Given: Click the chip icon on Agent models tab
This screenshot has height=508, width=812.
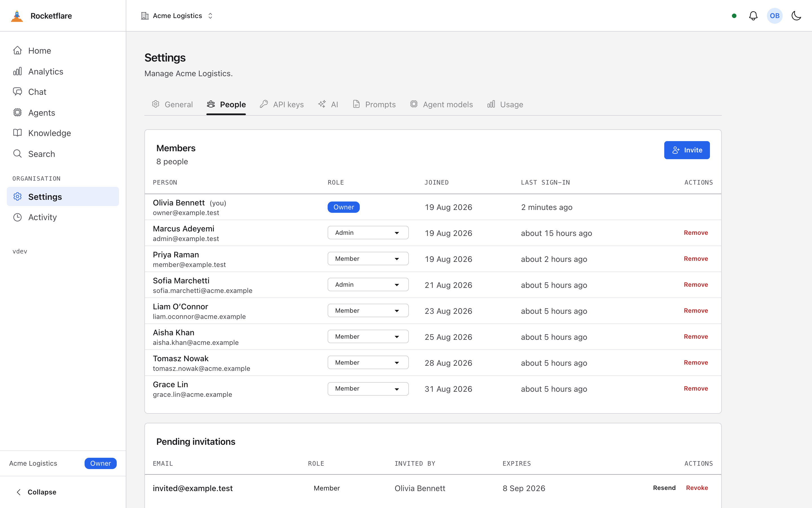Looking at the screenshot, I should [414, 104].
